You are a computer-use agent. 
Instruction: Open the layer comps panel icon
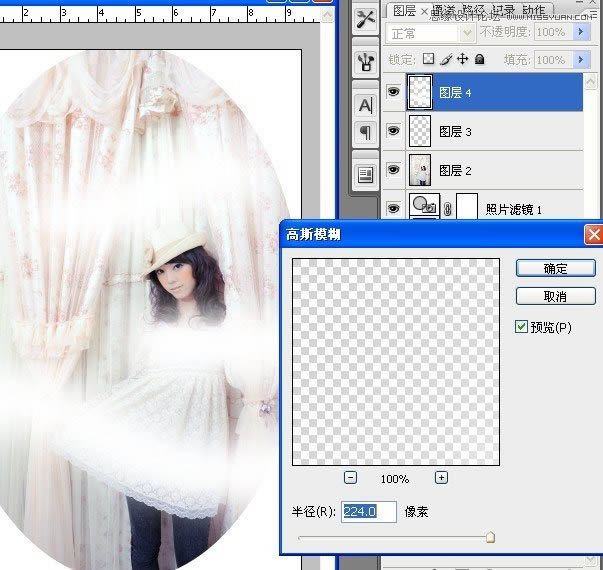tap(365, 174)
